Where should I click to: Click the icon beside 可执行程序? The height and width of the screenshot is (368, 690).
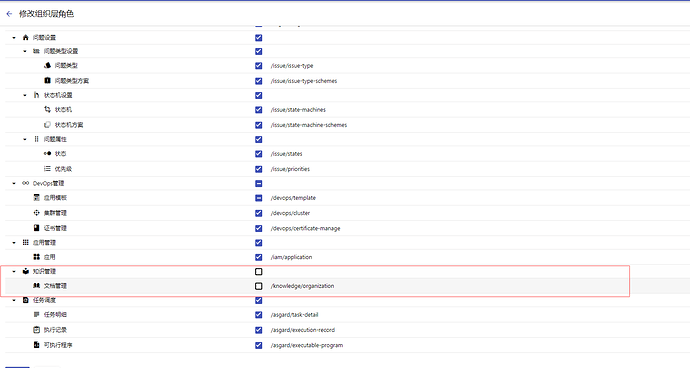37,345
